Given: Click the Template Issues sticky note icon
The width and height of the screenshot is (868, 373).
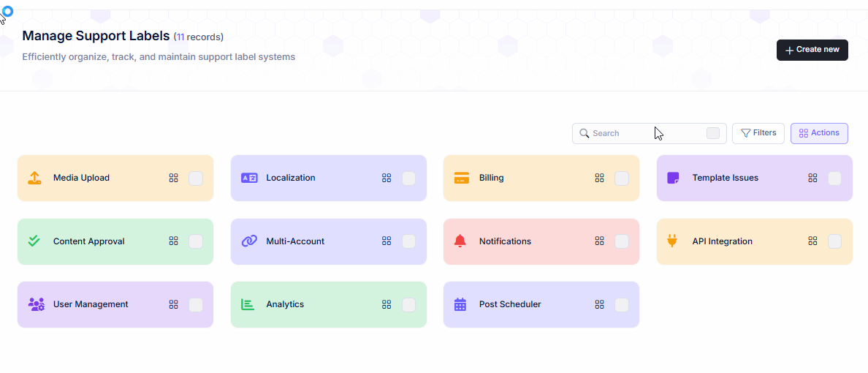Looking at the screenshot, I should 674,178.
